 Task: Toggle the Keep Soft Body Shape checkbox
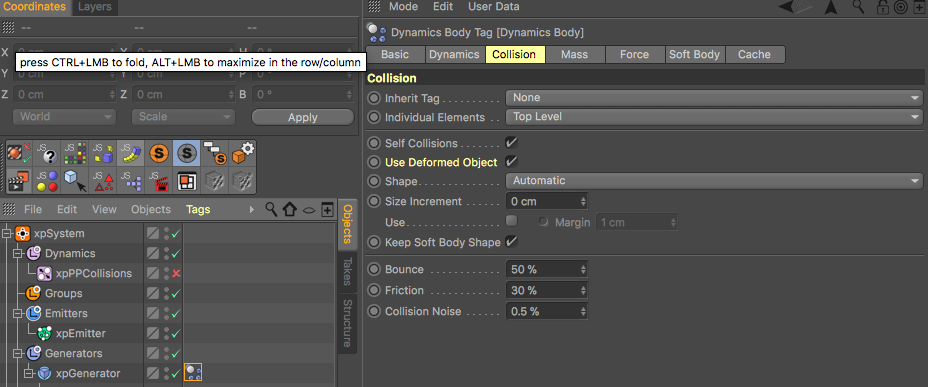click(511, 241)
